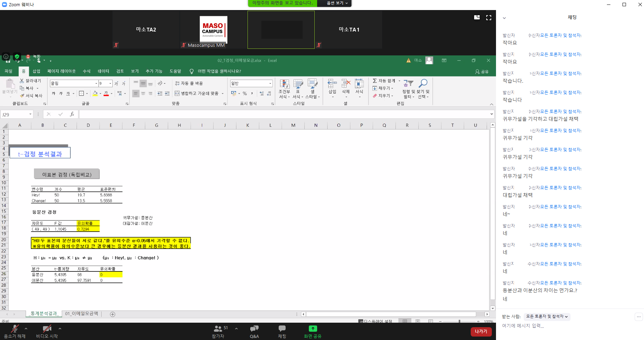Screen dimensions: 644x340
Task: Open the 수식 ribbon tab
Action: point(87,71)
